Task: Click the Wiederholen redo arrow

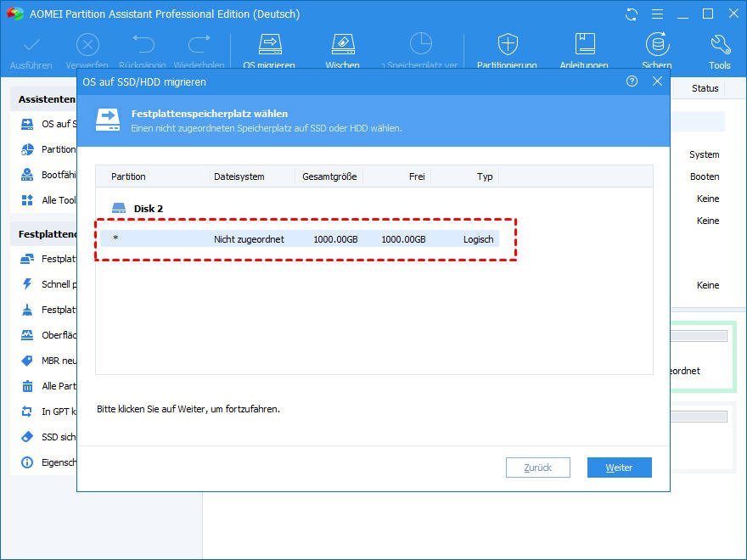Action: (x=199, y=44)
